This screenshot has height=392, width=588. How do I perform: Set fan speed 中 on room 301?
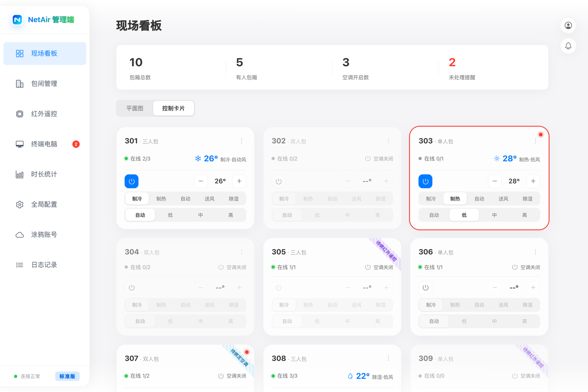point(200,215)
